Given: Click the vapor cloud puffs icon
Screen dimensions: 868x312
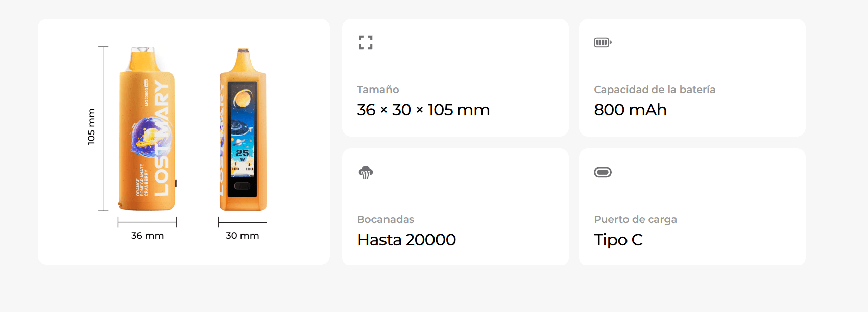Looking at the screenshot, I should click(x=366, y=172).
